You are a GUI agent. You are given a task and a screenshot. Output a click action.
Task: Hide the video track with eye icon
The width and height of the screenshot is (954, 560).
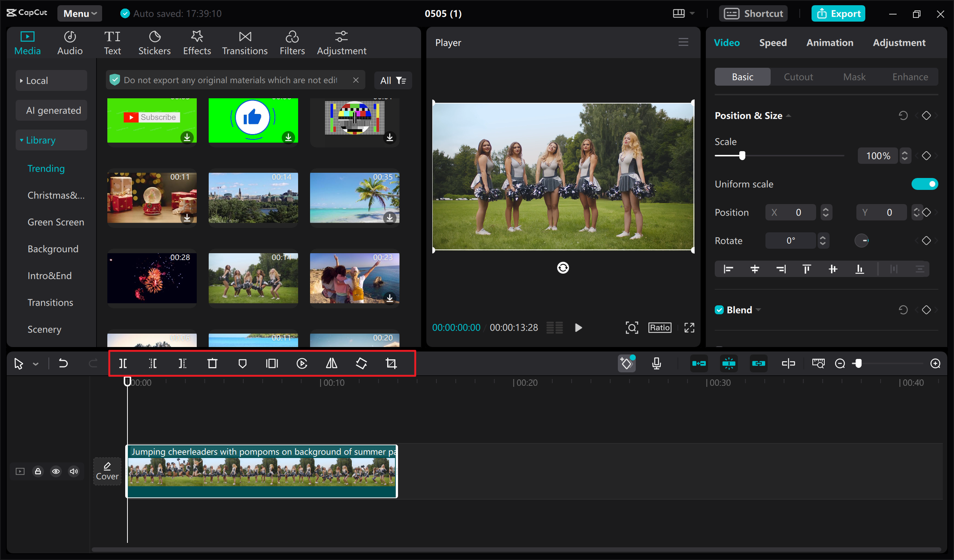[56, 471]
